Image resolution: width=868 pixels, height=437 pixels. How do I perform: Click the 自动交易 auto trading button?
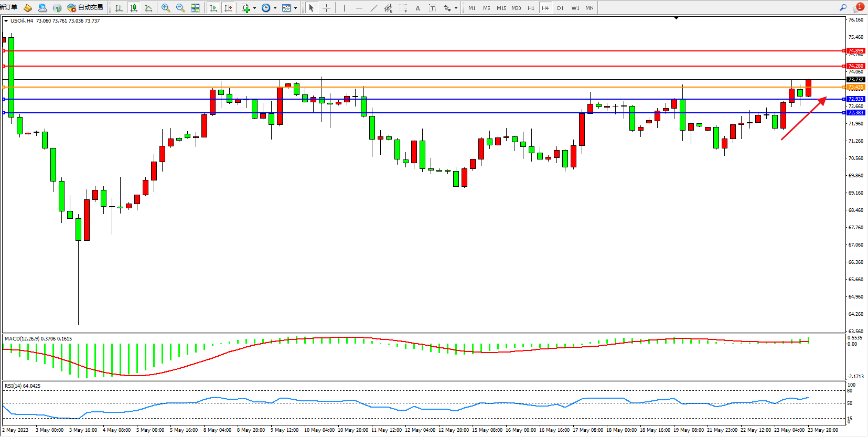[x=85, y=8]
